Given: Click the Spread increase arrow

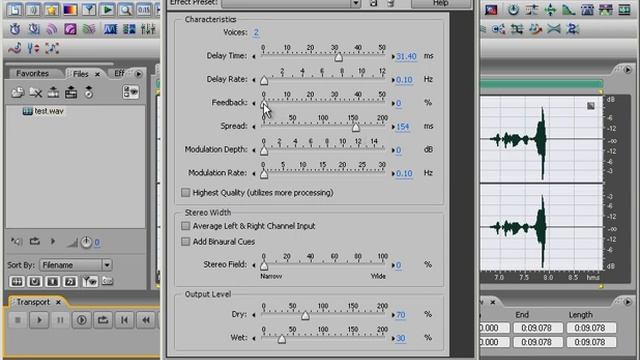Looking at the screenshot, I should [x=393, y=127].
